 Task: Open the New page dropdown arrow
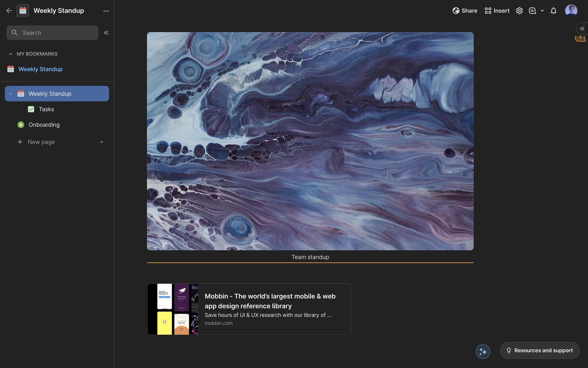pyautogui.click(x=102, y=142)
